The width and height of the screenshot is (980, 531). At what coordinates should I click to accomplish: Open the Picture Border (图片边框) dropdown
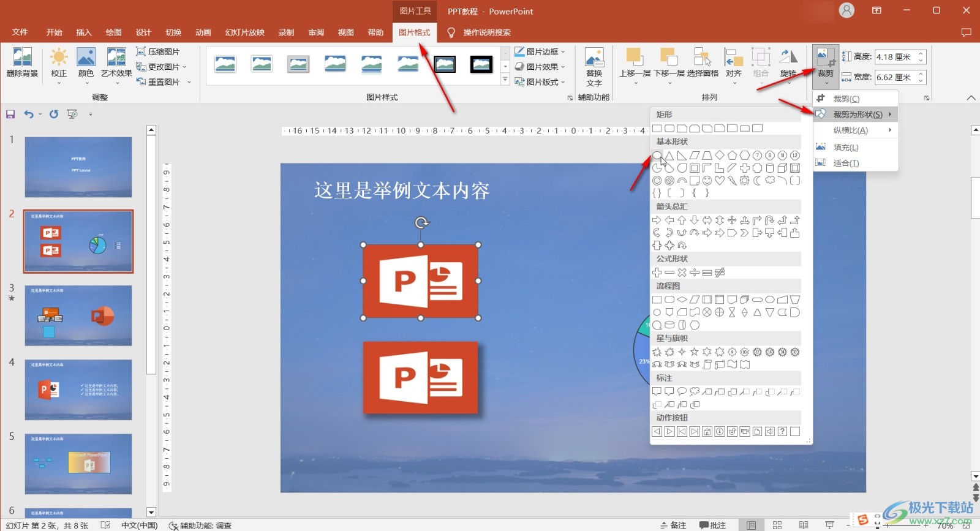(540, 51)
